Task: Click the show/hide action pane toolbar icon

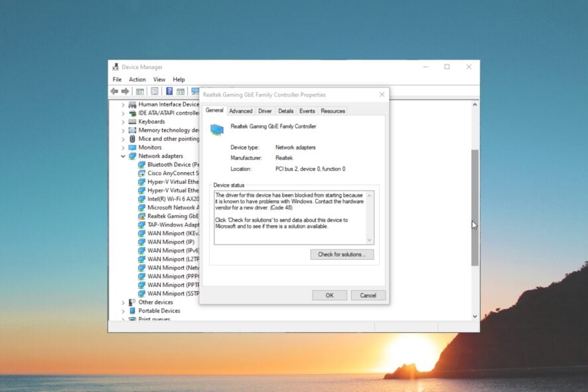Action: (x=181, y=91)
